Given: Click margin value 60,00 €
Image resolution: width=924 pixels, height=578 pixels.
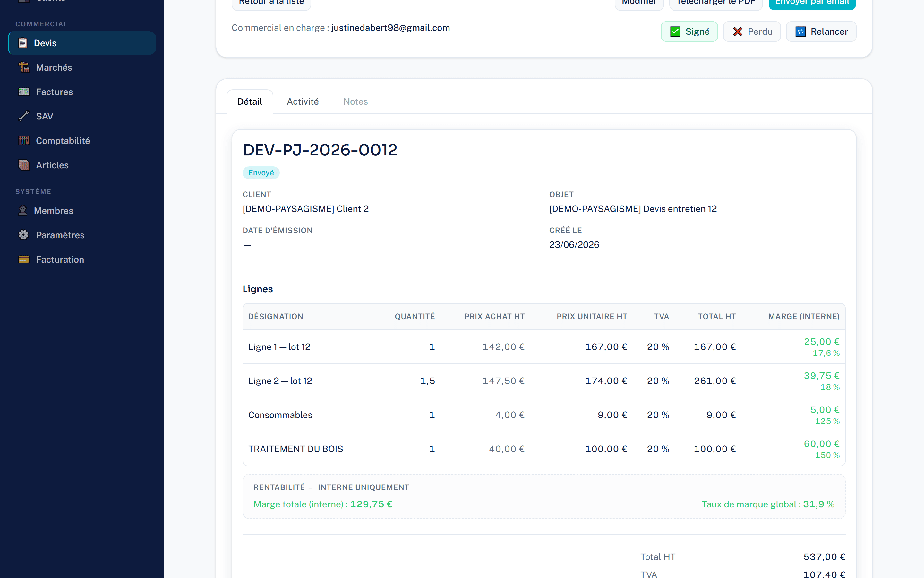Looking at the screenshot, I should (822, 444).
